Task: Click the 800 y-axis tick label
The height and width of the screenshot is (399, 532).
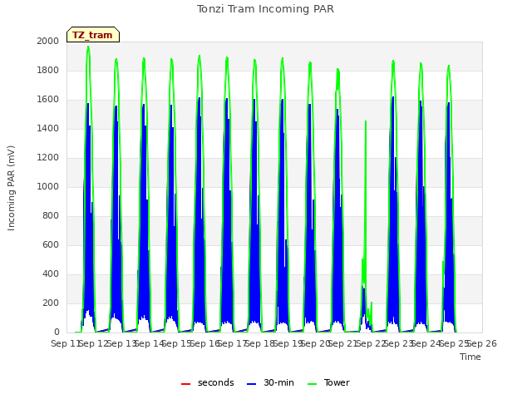Action: point(51,216)
